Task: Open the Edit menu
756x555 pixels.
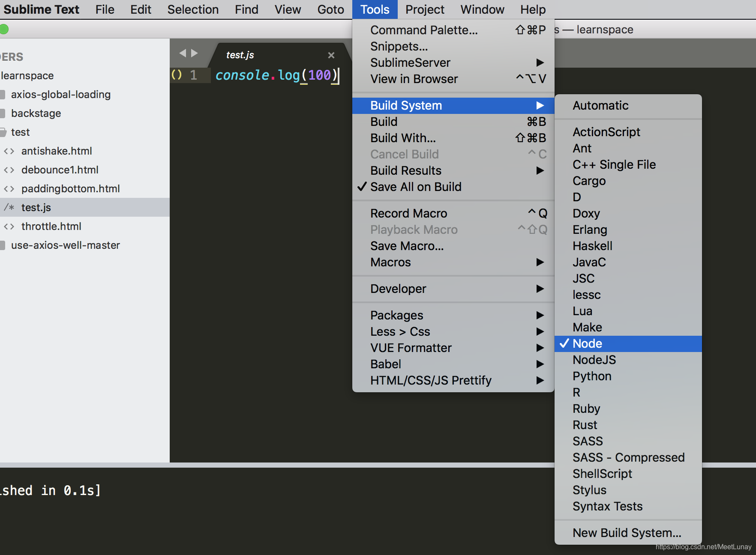Action: (x=141, y=9)
